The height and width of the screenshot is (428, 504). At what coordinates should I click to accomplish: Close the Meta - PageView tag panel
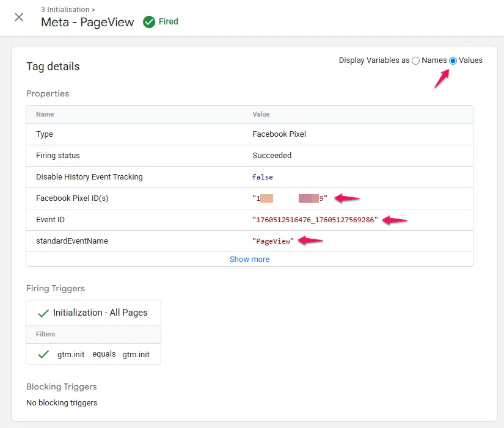point(19,17)
